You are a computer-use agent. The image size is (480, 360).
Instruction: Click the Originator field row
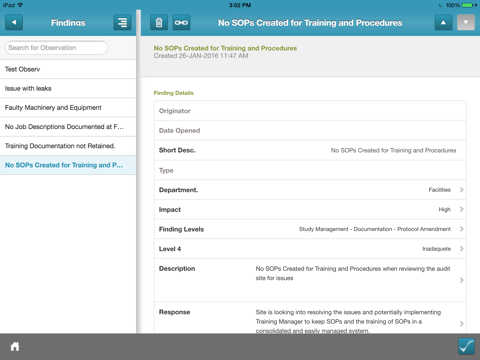click(x=310, y=111)
